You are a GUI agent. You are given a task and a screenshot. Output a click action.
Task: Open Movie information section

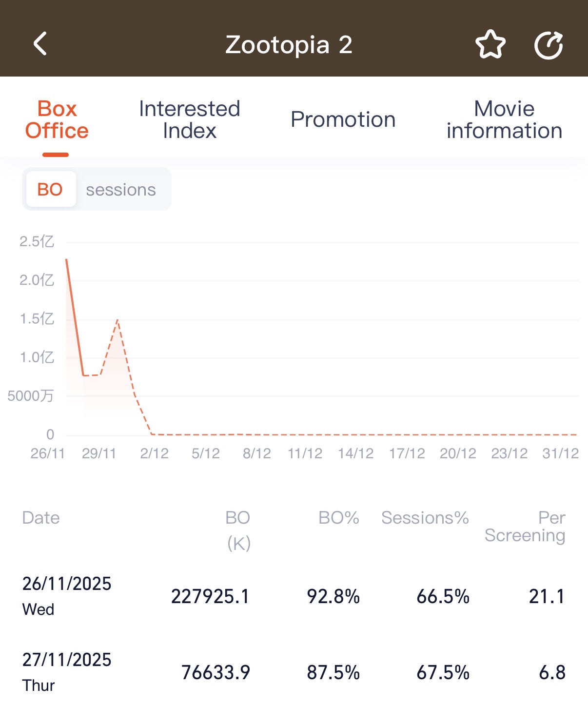(x=504, y=119)
